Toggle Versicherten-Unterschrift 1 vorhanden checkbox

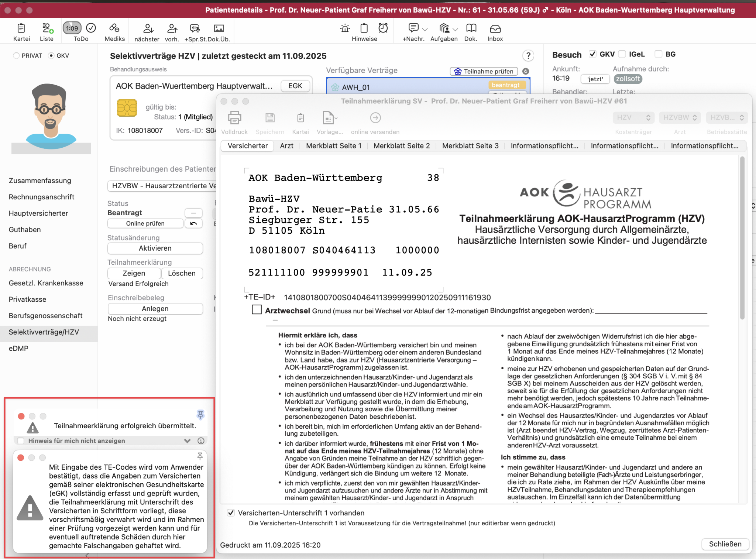231,513
